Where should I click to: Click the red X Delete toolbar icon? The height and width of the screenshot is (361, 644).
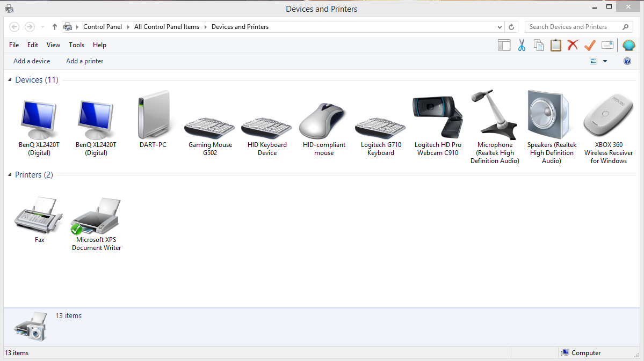point(573,45)
